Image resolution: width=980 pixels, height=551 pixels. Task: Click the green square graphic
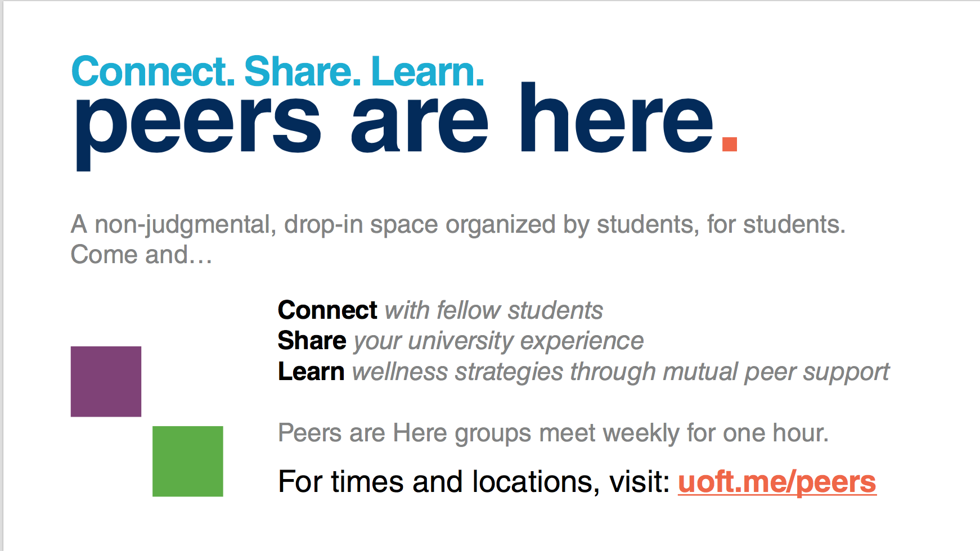pos(187,461)
